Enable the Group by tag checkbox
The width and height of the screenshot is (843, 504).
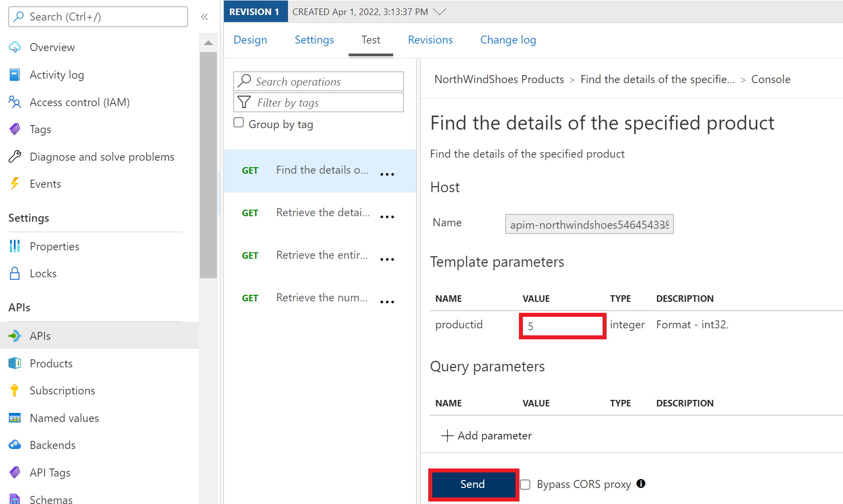(239, 123)
